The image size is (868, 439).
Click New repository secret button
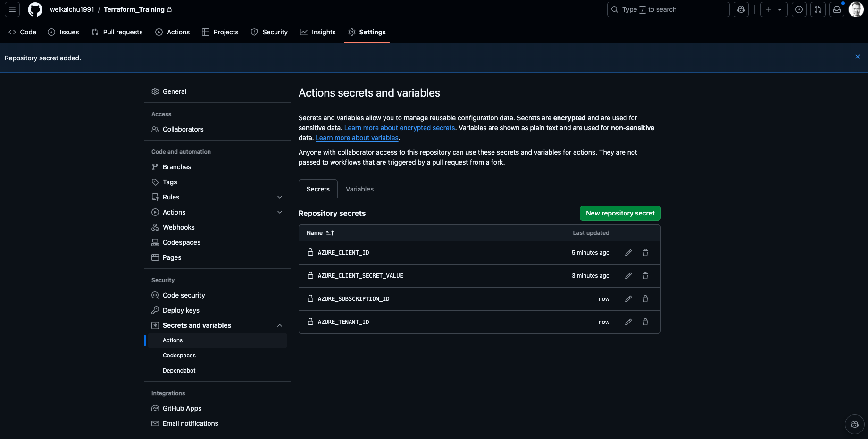(x=620, y=213)
